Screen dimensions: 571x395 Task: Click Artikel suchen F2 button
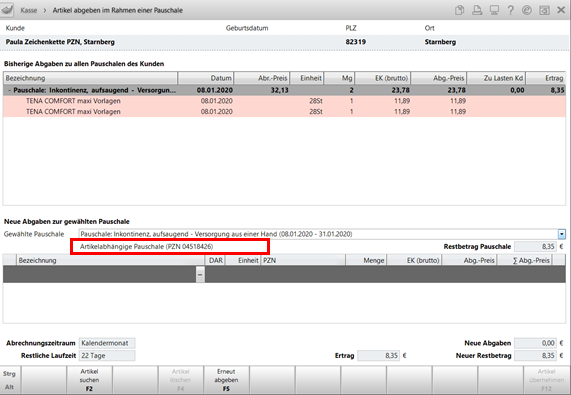click(90, 380)
